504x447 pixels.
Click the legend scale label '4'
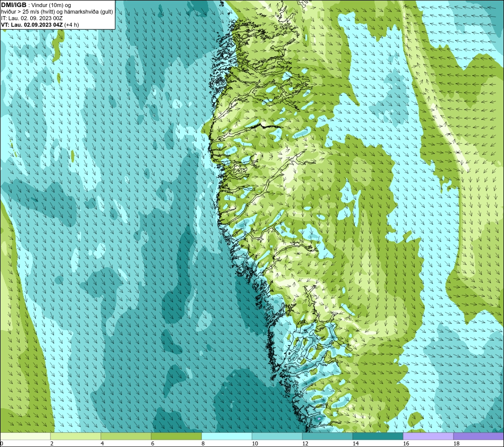[x=102, y=444]
